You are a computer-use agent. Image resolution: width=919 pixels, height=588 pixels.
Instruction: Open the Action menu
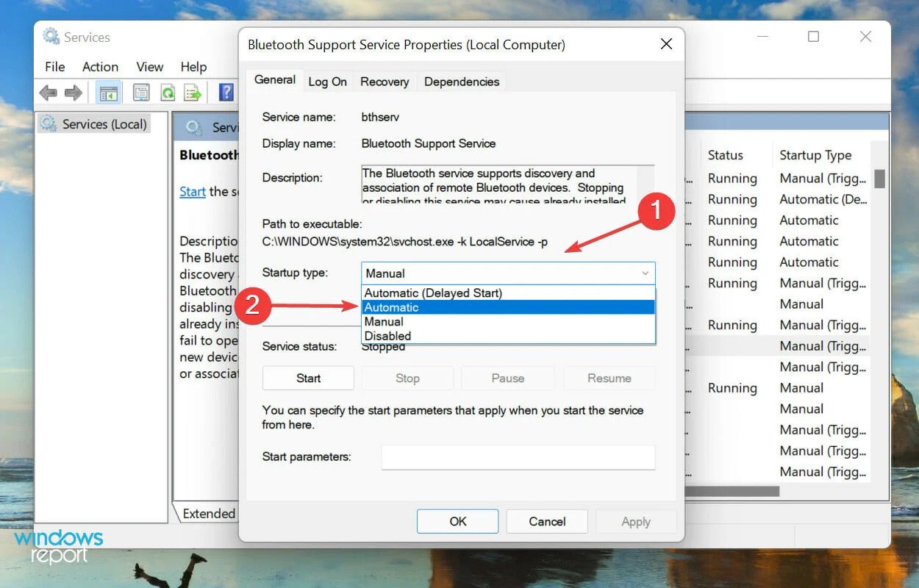click(100, 67)
